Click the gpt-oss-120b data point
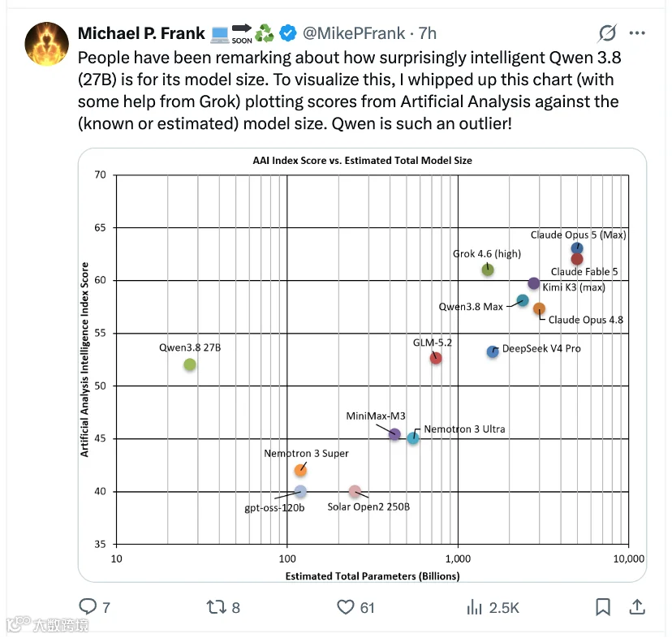The image size is (672, 638). 301,491
